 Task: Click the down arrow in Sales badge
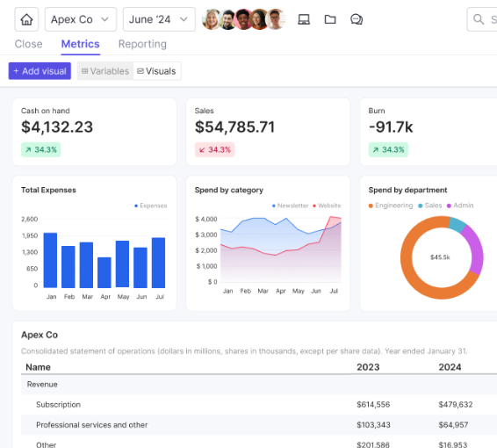[x=202, y=149]
